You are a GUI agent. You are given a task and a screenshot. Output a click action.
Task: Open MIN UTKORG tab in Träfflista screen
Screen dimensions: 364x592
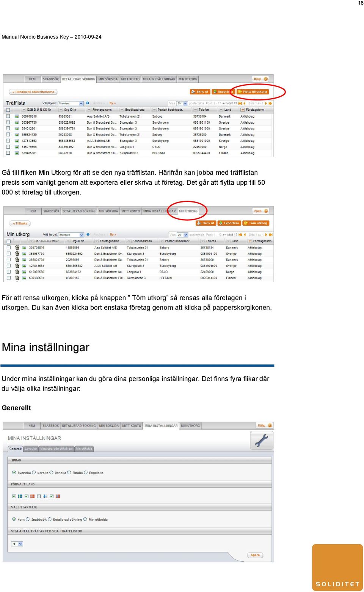click(x=188, y=79)
